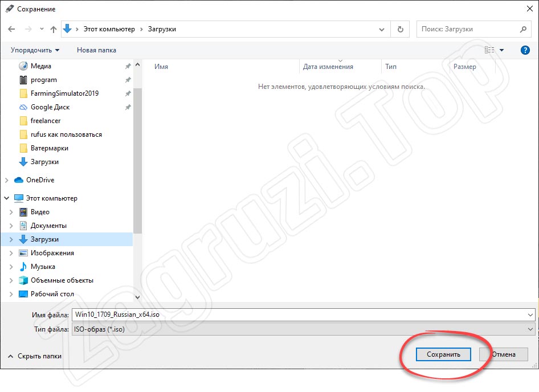The width and height of the screenshot is (539, 392).
Task: Unpin the Медиа quick access item
Action: pyautogui.click(x=128, y=66)
